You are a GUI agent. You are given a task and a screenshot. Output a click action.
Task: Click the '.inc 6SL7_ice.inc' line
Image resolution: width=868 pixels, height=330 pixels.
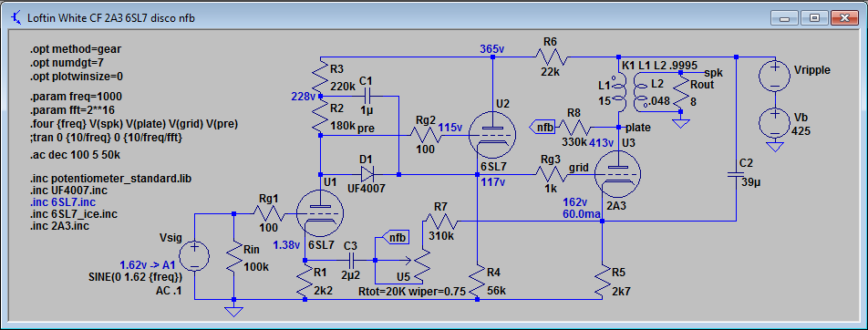(74, 213)
